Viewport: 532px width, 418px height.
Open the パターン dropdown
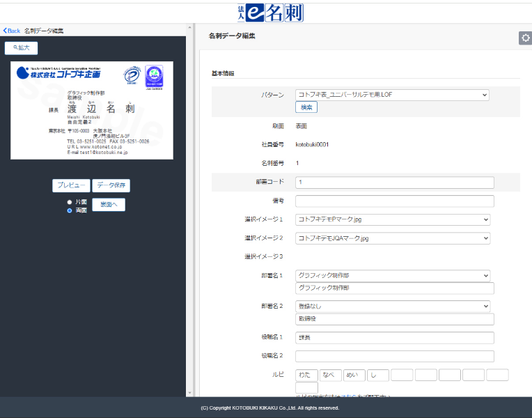[x=393, y=95]
